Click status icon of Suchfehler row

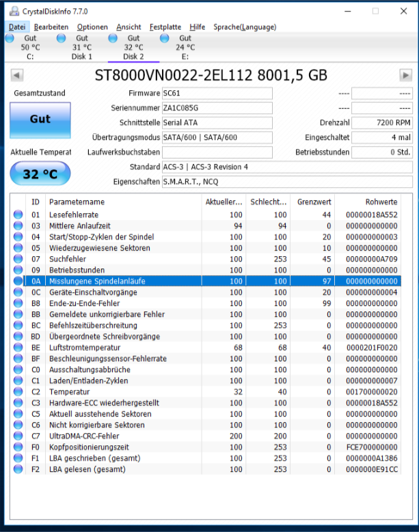(x=18, y=259)
